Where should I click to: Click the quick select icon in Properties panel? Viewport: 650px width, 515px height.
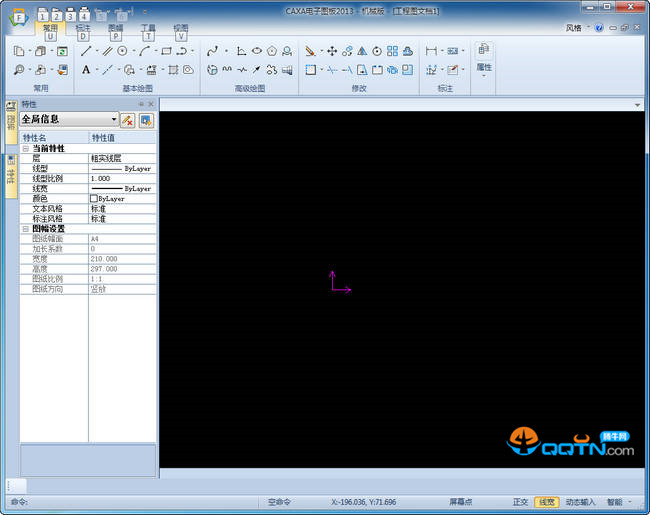146,120
